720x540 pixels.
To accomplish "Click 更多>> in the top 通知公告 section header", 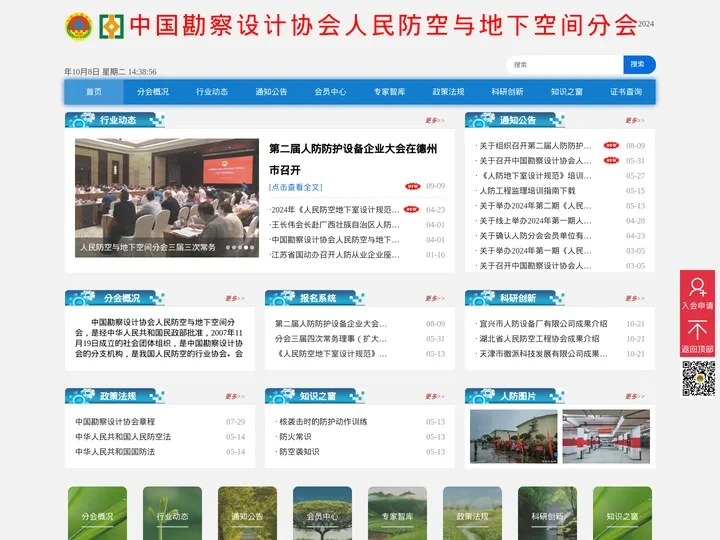I will pos(635,120).
